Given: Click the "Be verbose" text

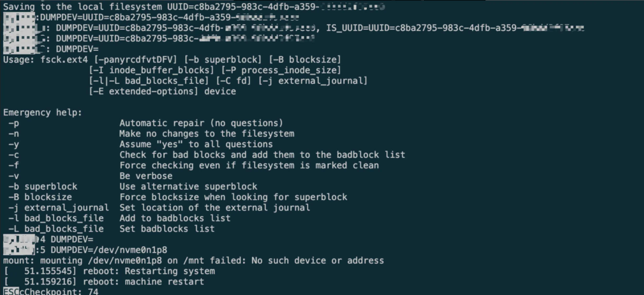Looking at the screenshot, I should tap(146, 176).
